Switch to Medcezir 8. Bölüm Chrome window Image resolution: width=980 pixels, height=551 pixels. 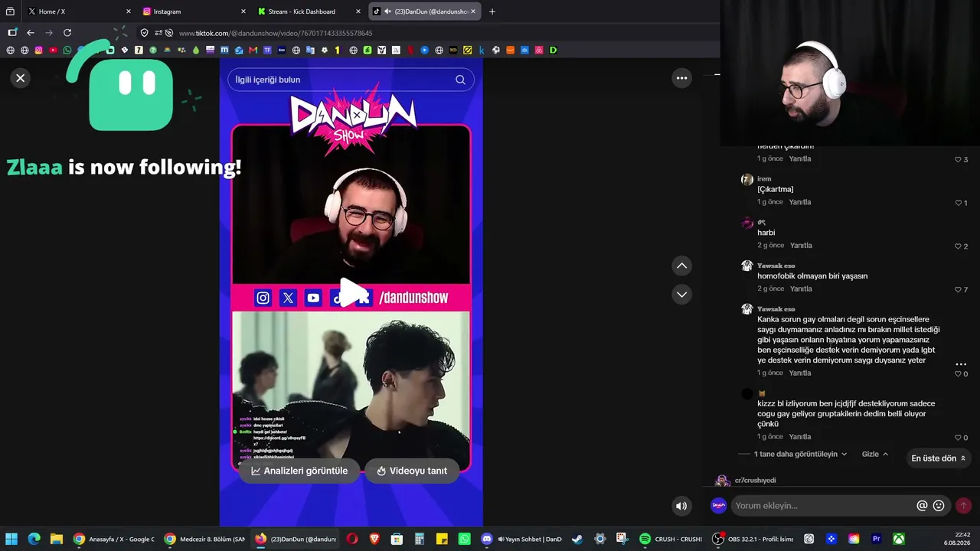[204, 539]
